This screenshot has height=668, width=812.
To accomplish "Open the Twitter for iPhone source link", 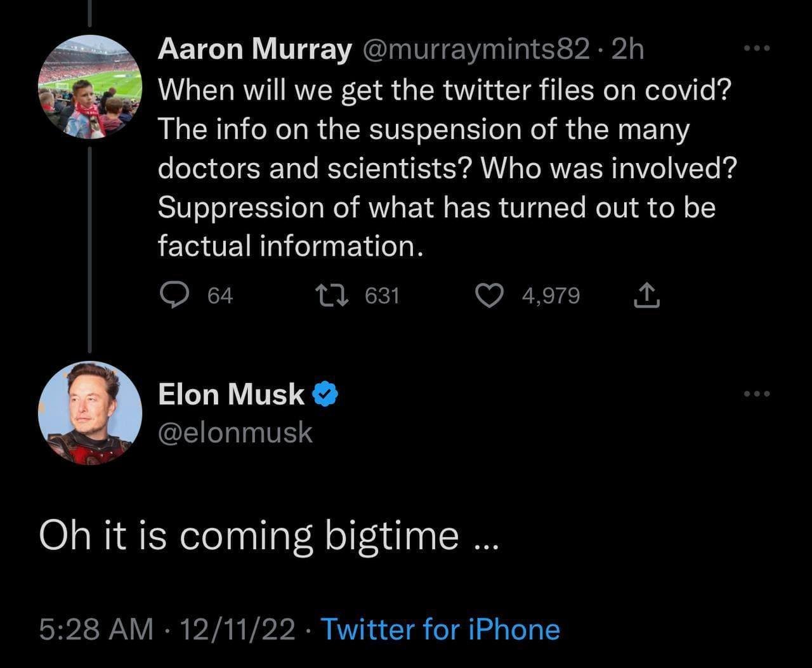I will point(440,629).
